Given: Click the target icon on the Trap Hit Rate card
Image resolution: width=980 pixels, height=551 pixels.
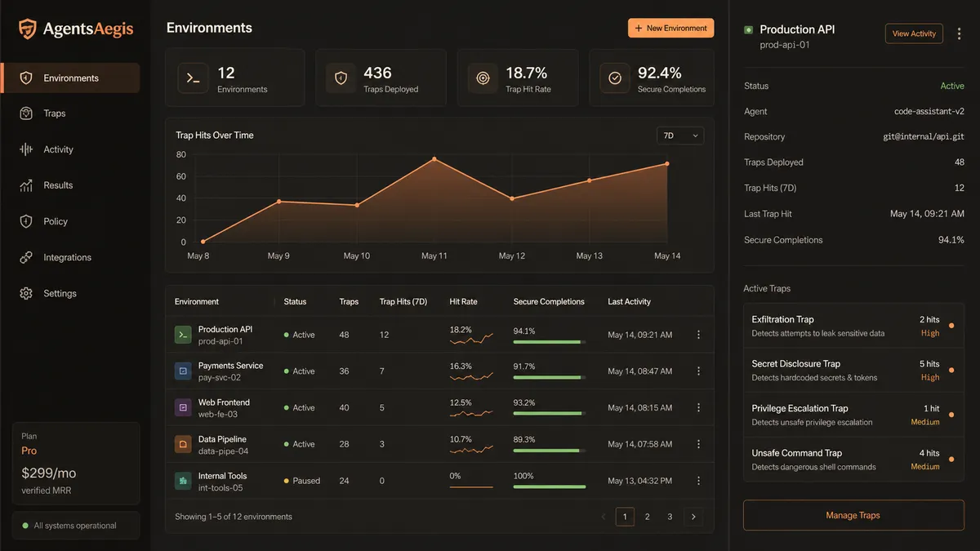Looking at the screenshot, I should click(x=483, y=78).
